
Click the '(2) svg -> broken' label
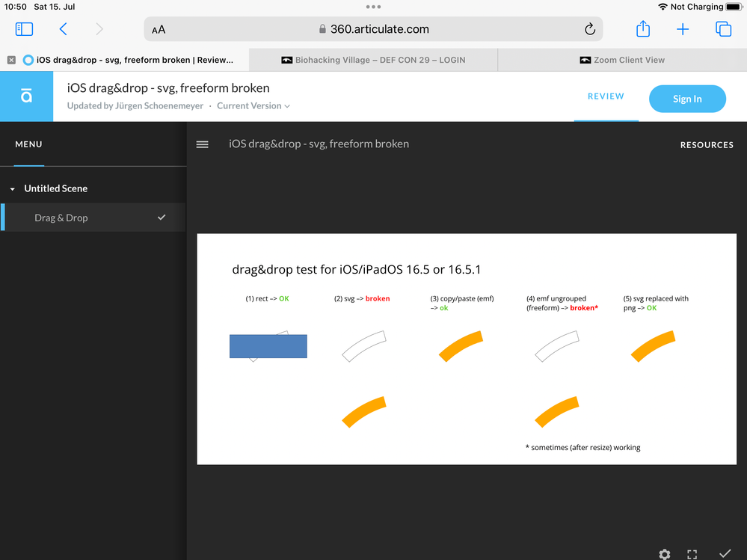(x=362, y=298)
